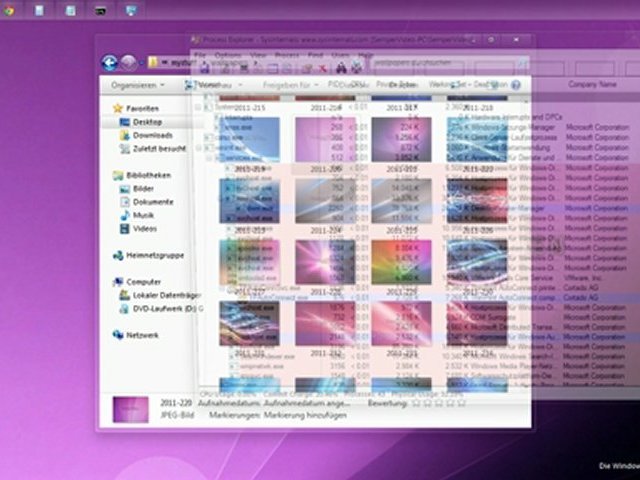Select DVD-Laufwerk (D:) drive
Screen dimensions: 640x480
point(166,308)
